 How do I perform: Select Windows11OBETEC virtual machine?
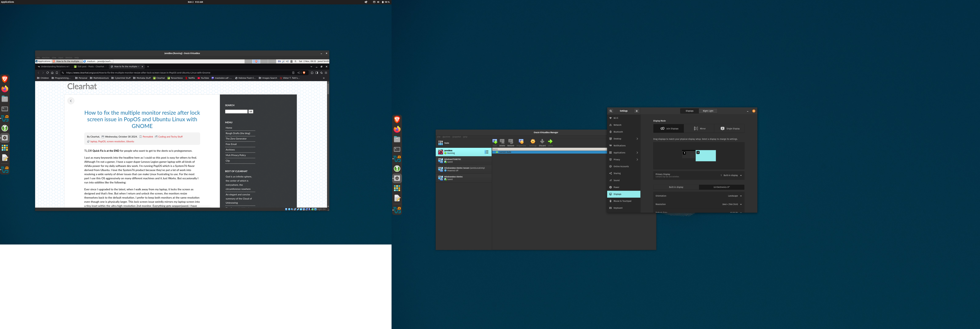tap(463, 161)
